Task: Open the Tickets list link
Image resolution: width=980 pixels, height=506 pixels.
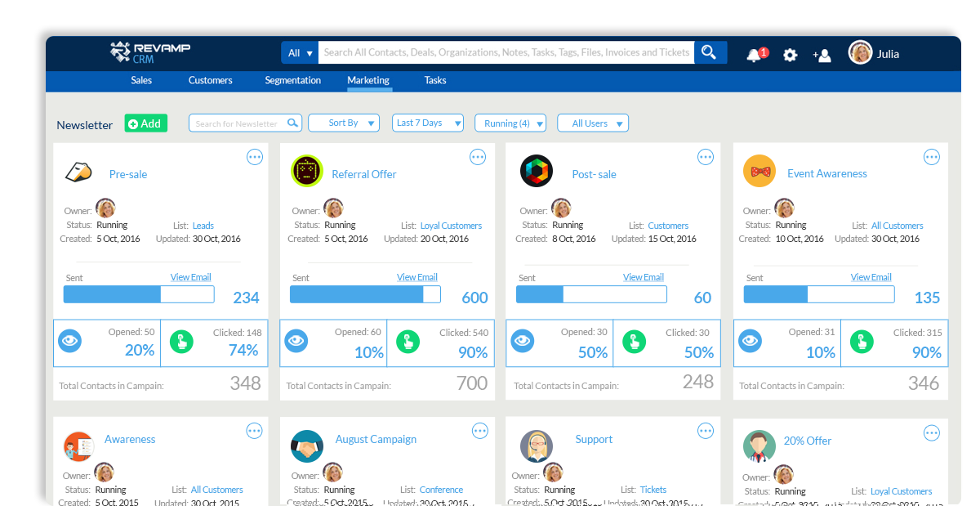Action: 653,490
